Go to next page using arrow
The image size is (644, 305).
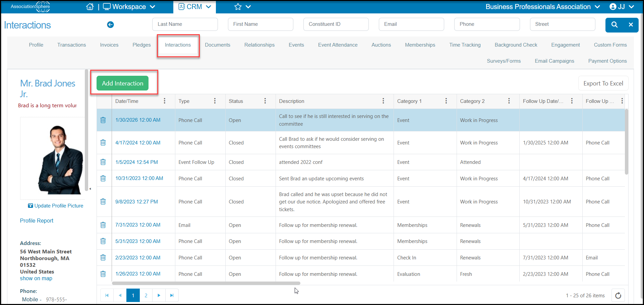pos(159,295)
